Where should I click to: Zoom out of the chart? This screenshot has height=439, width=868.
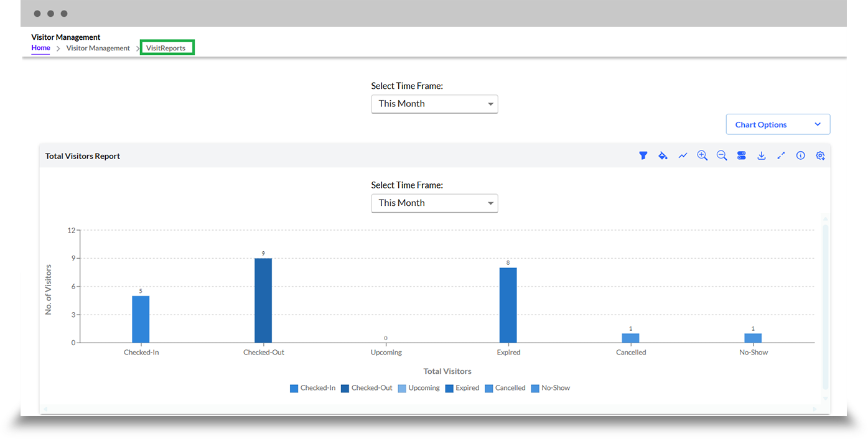[722, 156]
